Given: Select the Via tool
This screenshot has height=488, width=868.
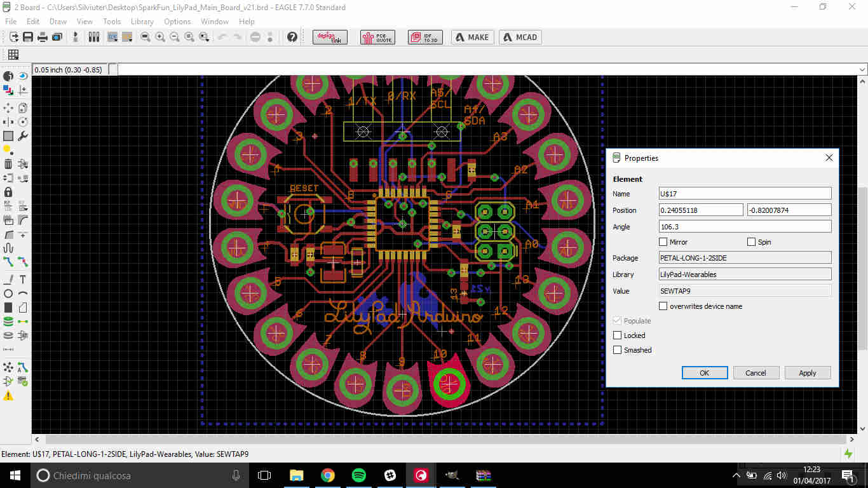Looking at the screenshot, I should pos(8,322).
